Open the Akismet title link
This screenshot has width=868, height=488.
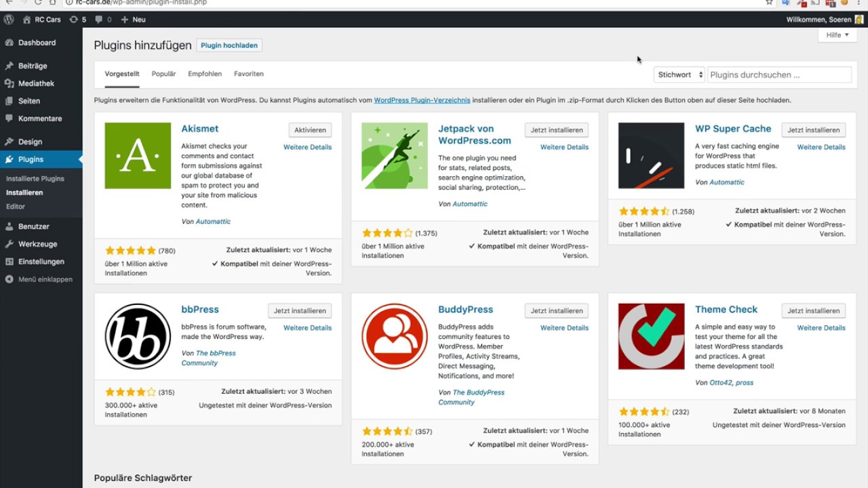200,129
